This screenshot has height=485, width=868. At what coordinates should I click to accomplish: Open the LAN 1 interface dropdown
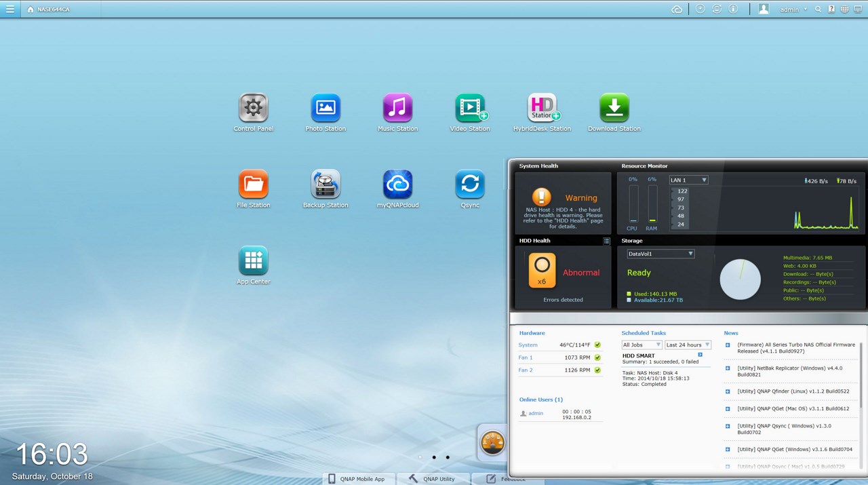coord(688,180)
